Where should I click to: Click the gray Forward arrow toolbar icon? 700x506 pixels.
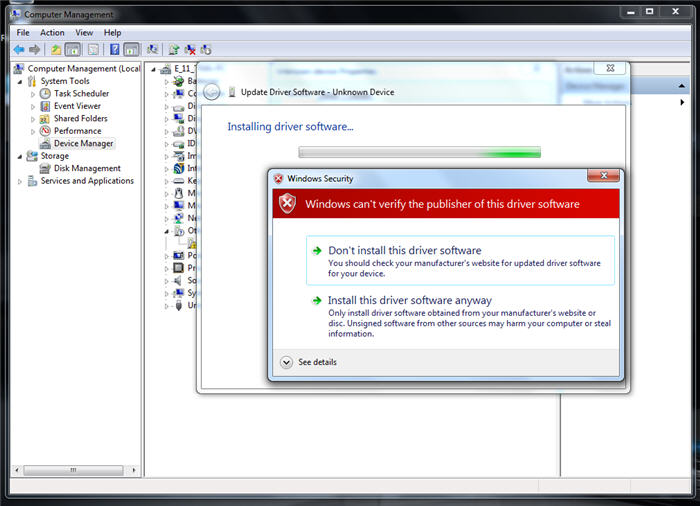pos(34,50)
